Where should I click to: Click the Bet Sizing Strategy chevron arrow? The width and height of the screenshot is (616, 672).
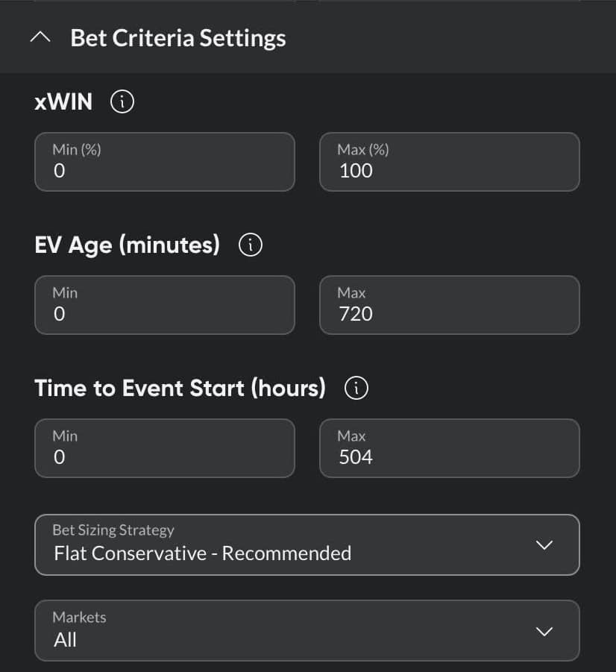tap(544, 545)
